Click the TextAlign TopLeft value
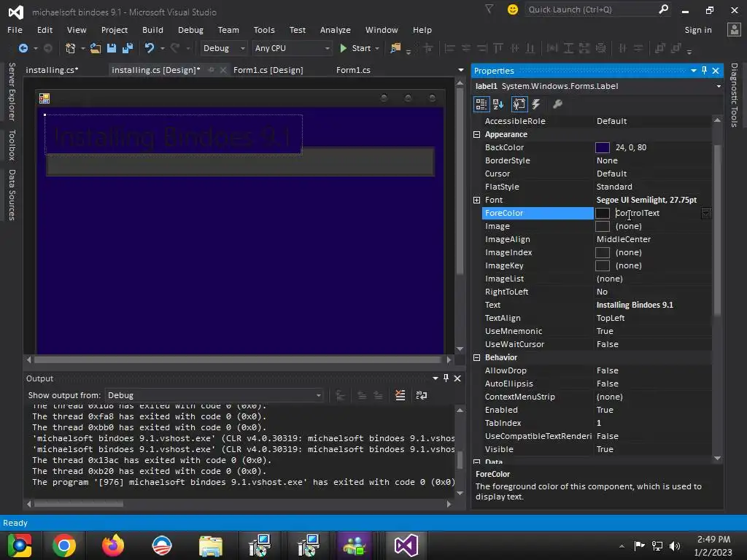The image size is (747, 560). click(x=611, y=318)
